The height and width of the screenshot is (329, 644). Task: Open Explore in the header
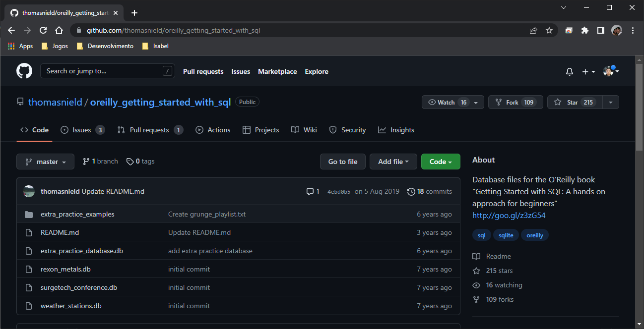[317, 71]
